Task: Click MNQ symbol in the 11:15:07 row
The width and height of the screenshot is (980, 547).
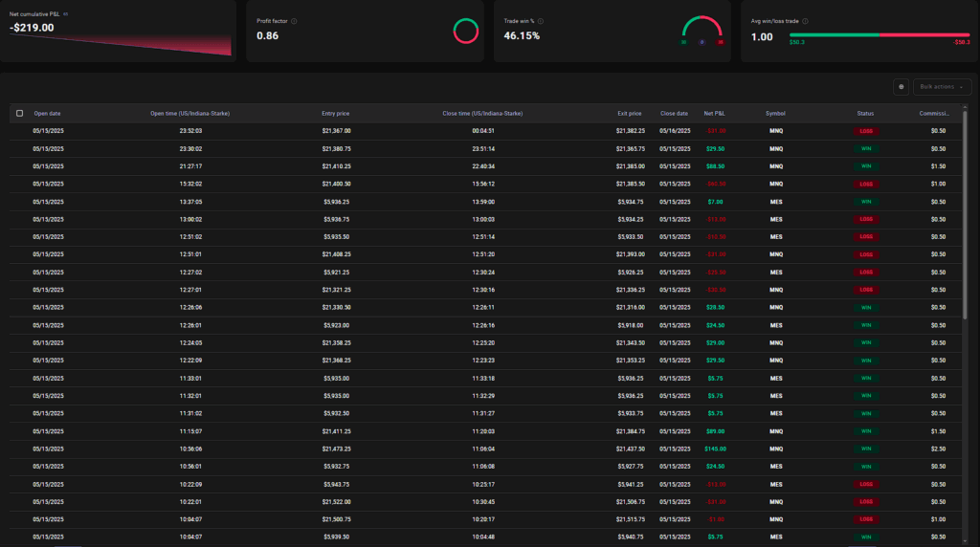Action: pos(775,431)
